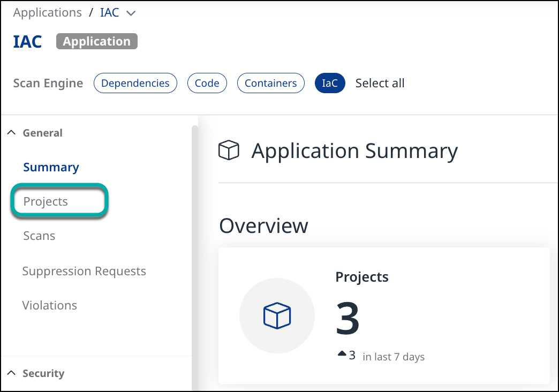Screen dimensions: 559x392
Task: Click the Application Summary cube icon
Action: point(229,150)
